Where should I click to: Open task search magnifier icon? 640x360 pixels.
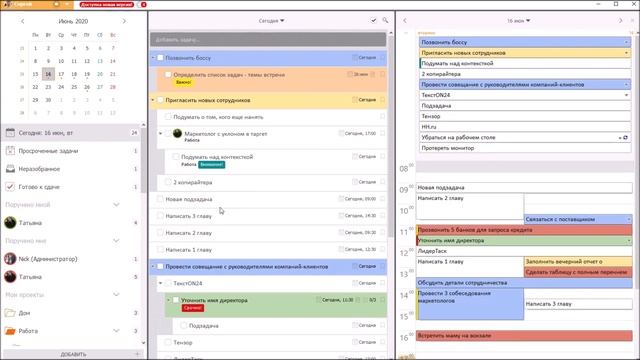(x=385, y=20)
